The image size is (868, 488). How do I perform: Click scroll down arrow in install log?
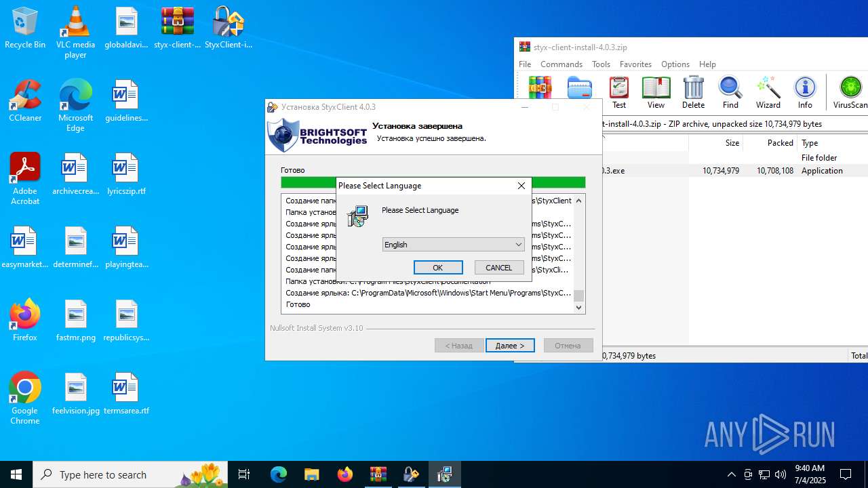[x=578, y=307]
